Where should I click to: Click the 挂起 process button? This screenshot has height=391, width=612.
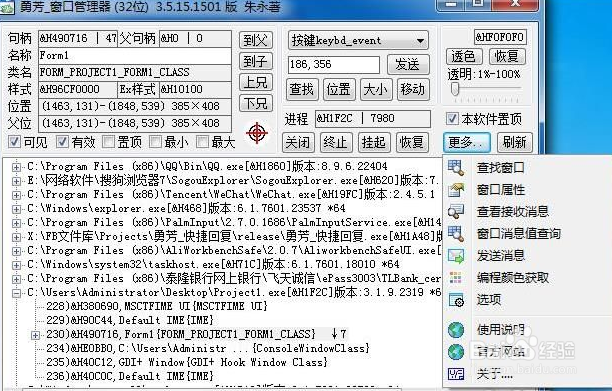pyautogui.click(x=374, y=142)
